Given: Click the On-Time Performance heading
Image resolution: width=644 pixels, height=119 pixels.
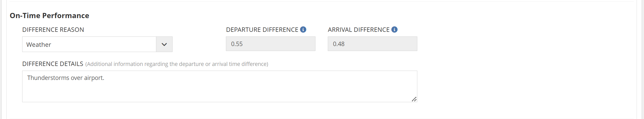Looking at the screenshot, I should [50, 16].
